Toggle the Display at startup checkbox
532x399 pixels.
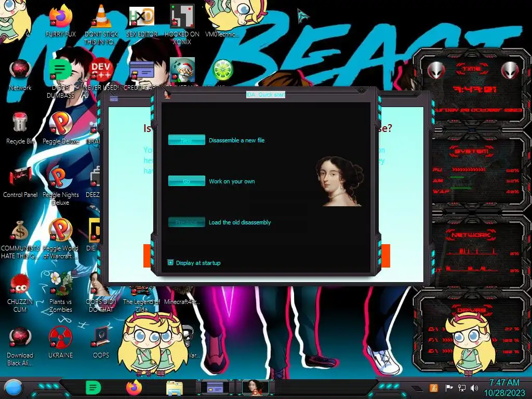[x=170, y=262]
